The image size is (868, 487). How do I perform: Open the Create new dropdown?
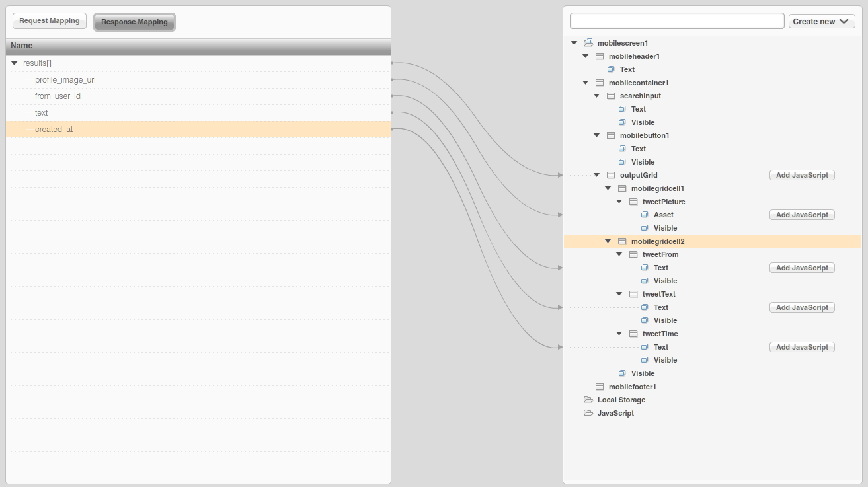822,21
